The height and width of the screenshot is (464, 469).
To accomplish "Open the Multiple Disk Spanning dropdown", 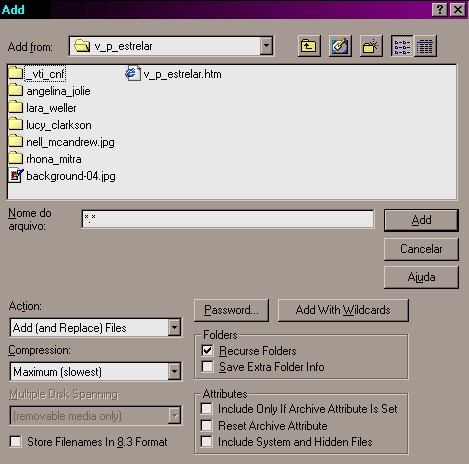I will pyautogui.click(x=174, y=416).
